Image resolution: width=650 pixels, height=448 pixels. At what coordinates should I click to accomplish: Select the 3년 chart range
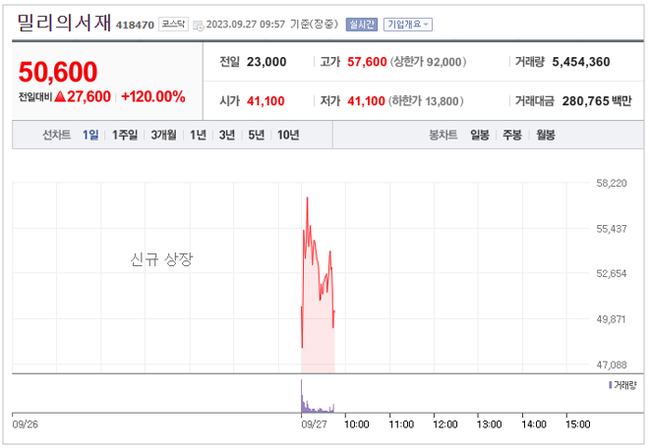click(227, 135)
